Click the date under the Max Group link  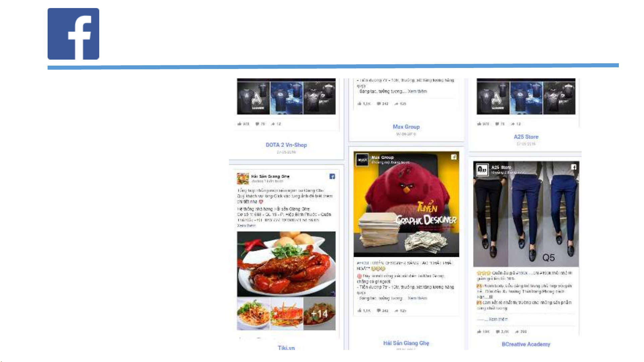(x=406, y=134)
